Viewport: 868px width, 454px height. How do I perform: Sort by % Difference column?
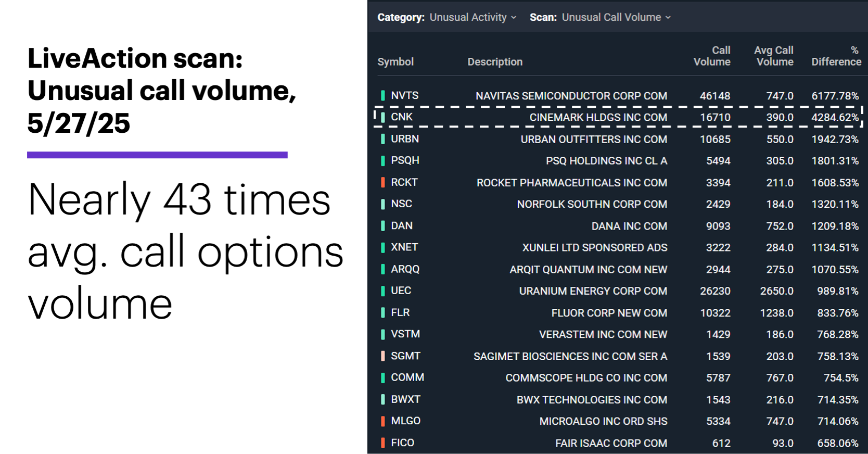[835, 56]
